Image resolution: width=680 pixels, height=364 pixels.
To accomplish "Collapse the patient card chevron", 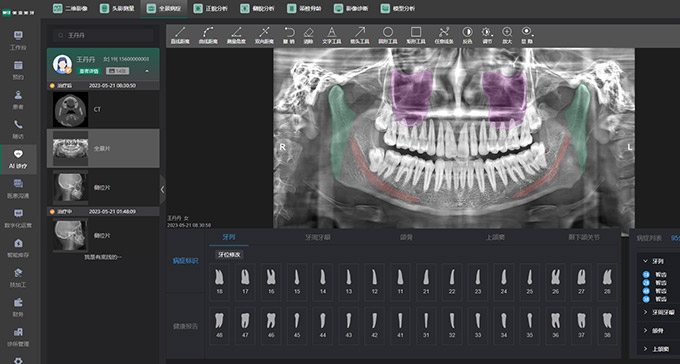I will [x=147, y=71].
